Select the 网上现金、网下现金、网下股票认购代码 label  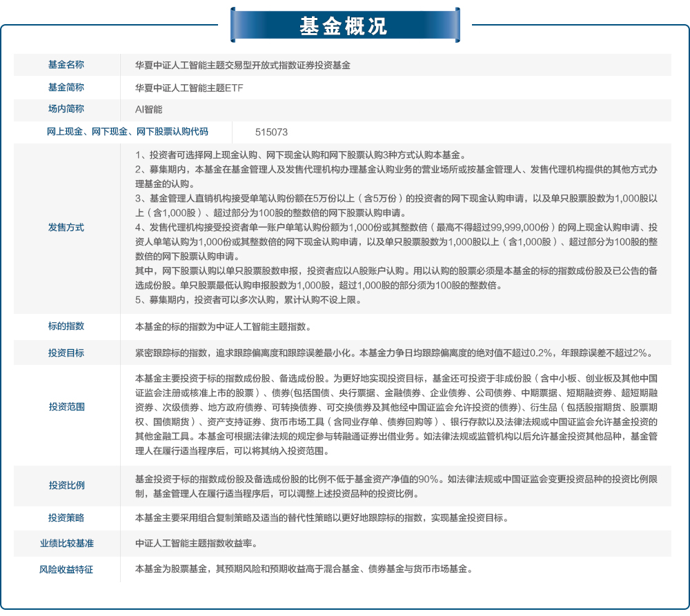click(127, 132)
